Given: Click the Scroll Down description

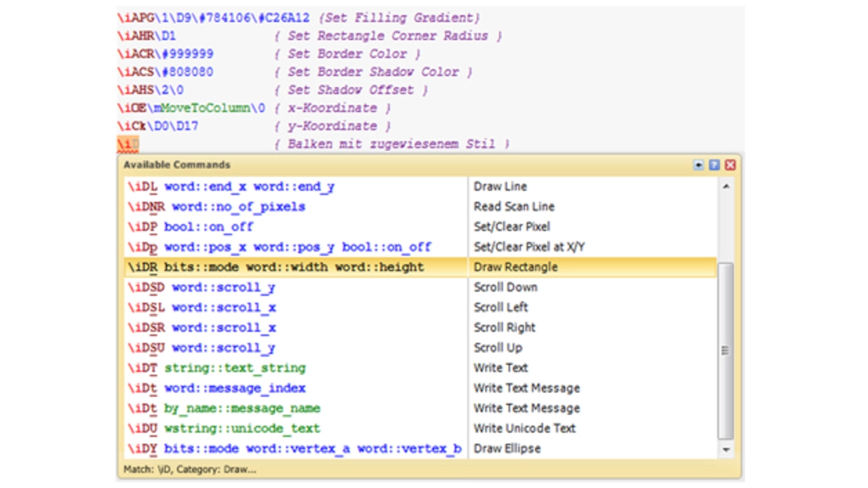Looking at the screenshot, I should pos(505,287).
